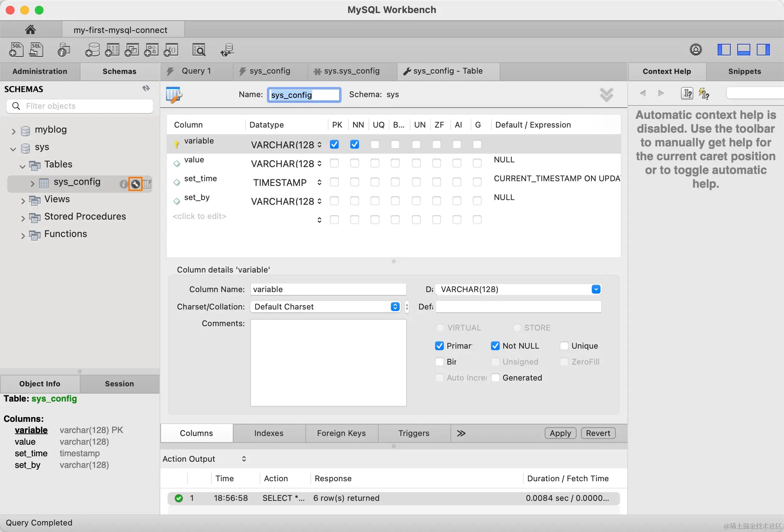Screen dimensions: 784x532
Task: Go forward in context help
Action: [661, 93]
